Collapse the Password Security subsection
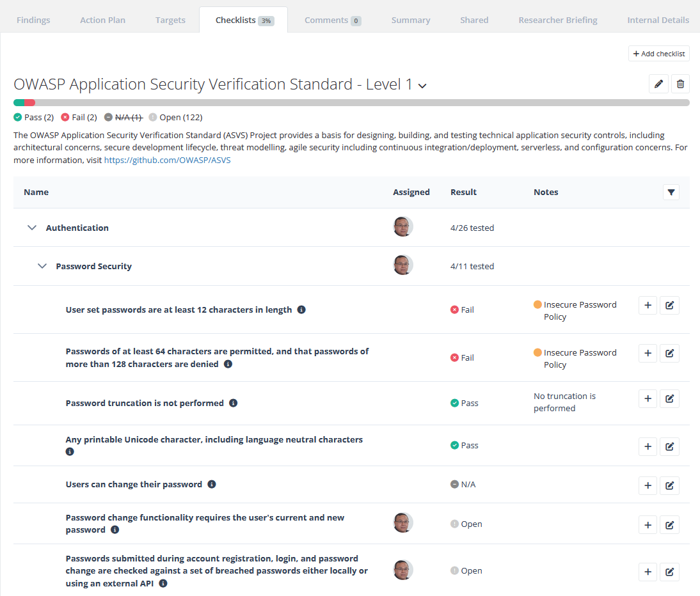The image size is (700, 596). click(x=42, y=266)
